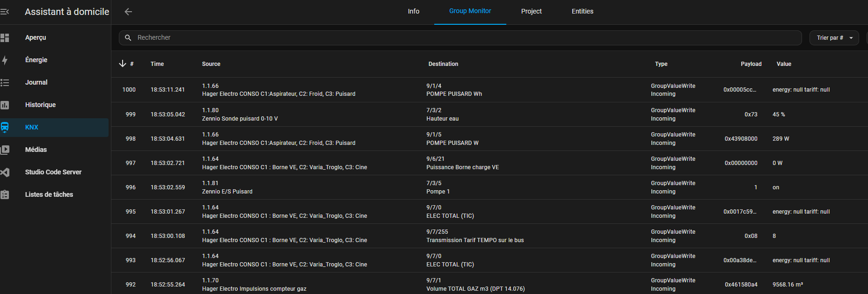Collapse the sidebar with the menu icon
868x294 pixels.
coord(5,12)
